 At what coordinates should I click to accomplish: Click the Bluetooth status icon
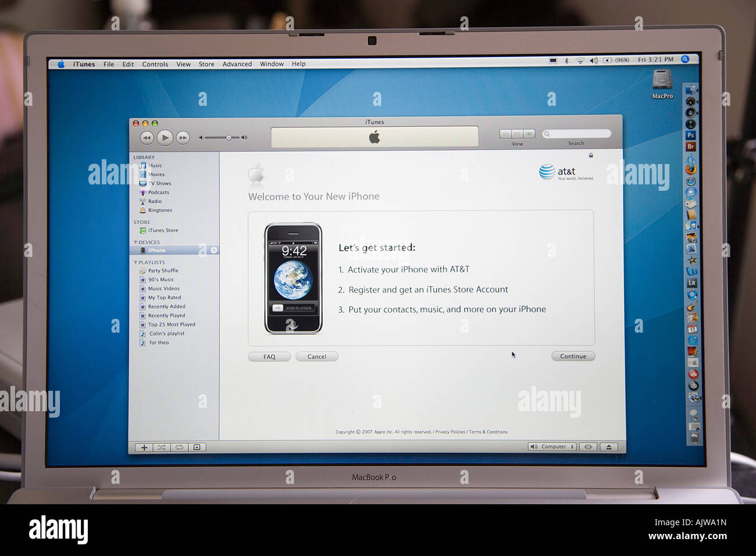tap(566, 60)
